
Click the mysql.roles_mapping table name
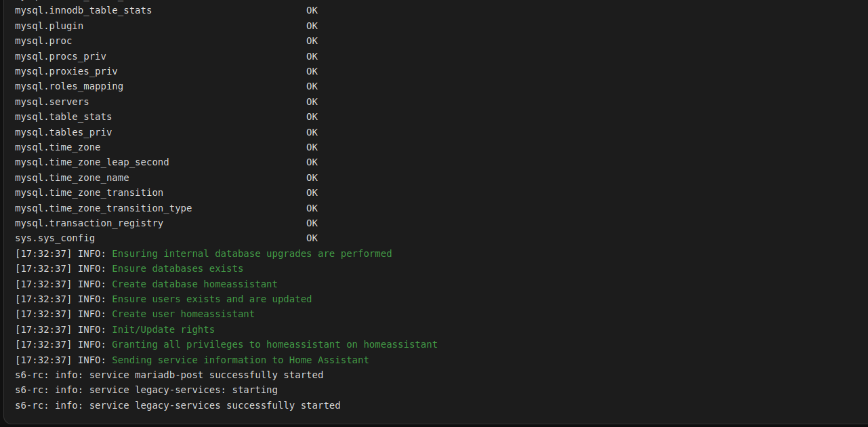point(69,86)
